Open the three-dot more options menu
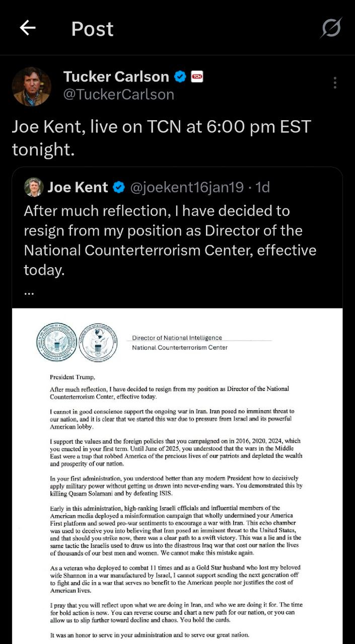The width and height of the screenshot is (355, 644). [335, 83]
